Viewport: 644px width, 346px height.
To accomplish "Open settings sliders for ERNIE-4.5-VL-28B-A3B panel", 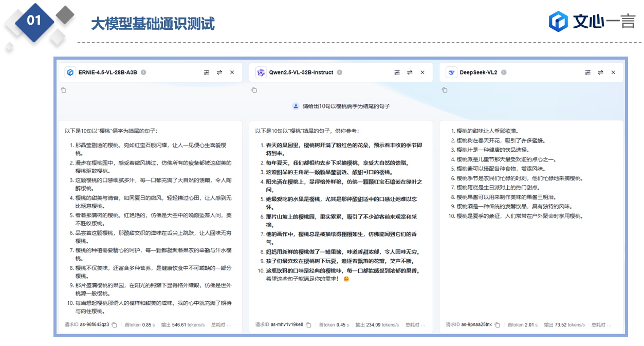I will coord(207,72).
